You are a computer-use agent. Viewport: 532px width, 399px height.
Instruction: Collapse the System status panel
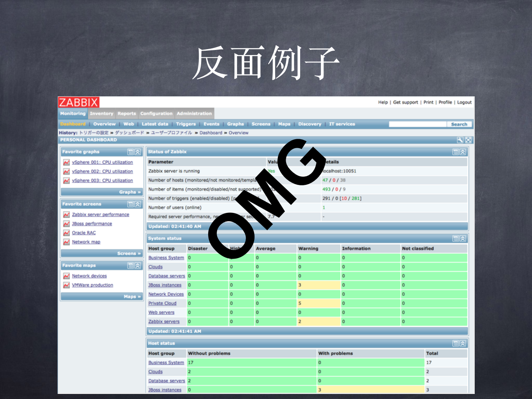pyautogui.click(x=462, y=238)
